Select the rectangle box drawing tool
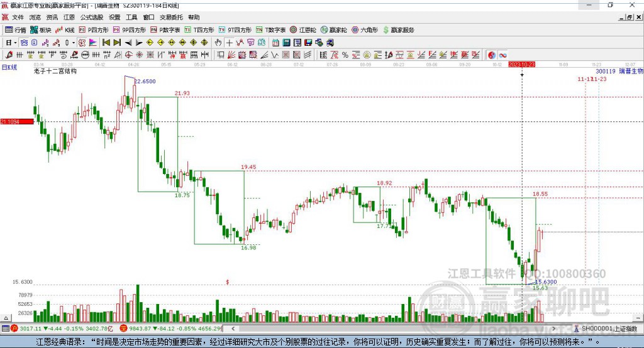The width and height of the screenshot is (644, 348). click(x=221, y=55)
